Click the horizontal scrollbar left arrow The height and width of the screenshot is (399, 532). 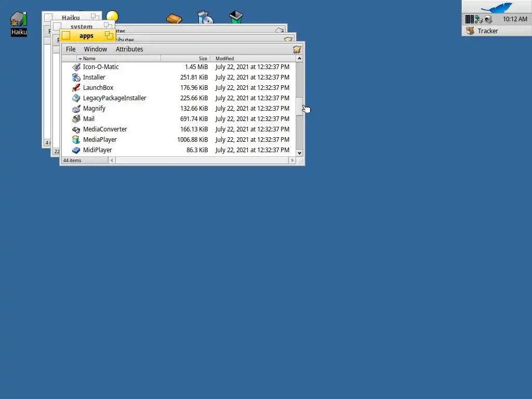112,160
